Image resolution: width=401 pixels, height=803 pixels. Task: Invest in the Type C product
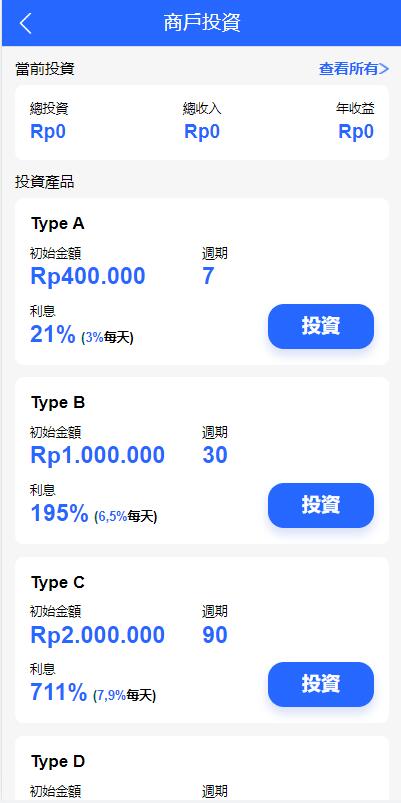321,684
